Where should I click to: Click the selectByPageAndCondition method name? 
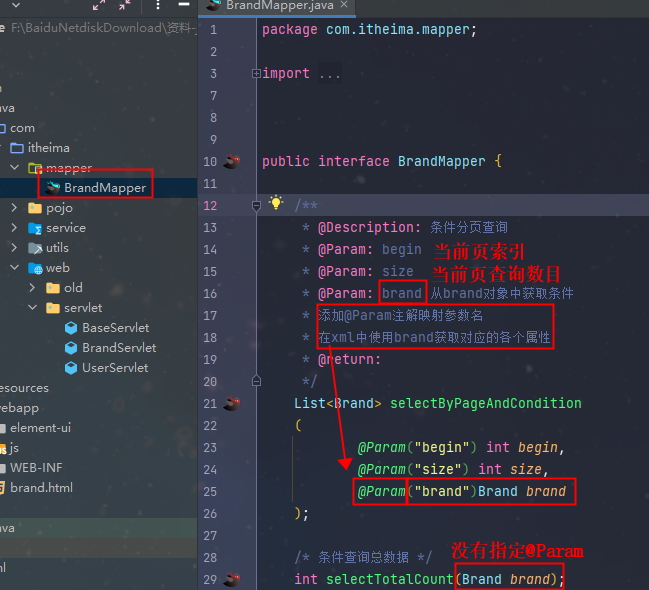[486, 403]
